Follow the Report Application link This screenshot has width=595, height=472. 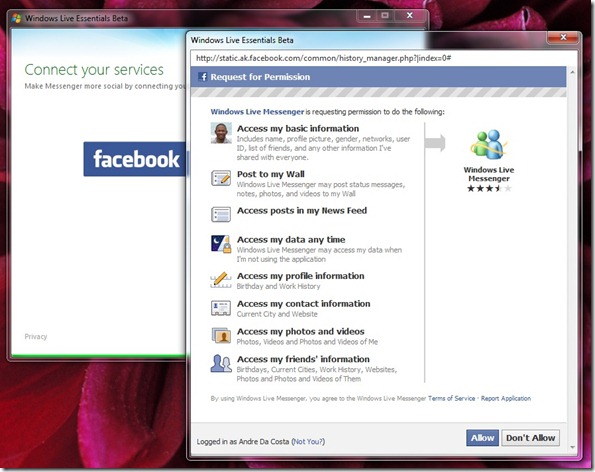click(x=506, y=398)
